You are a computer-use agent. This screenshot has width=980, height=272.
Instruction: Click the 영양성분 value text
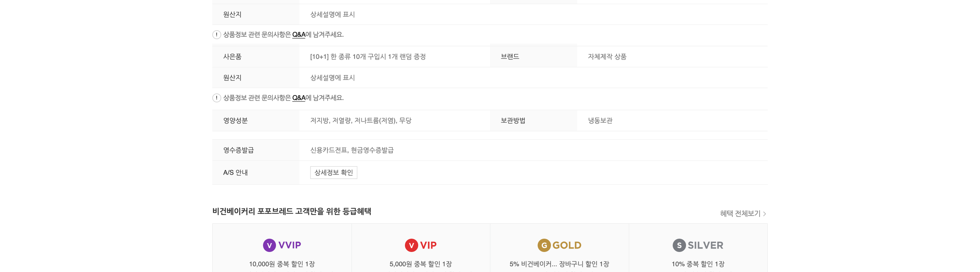click(361, 121)
